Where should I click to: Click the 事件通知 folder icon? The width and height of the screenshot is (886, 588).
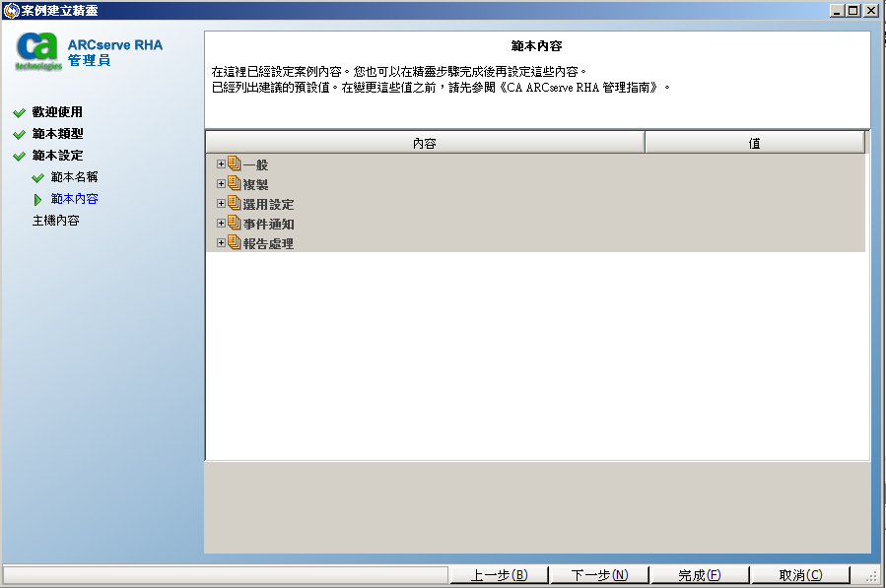click(x=234, y=224)
